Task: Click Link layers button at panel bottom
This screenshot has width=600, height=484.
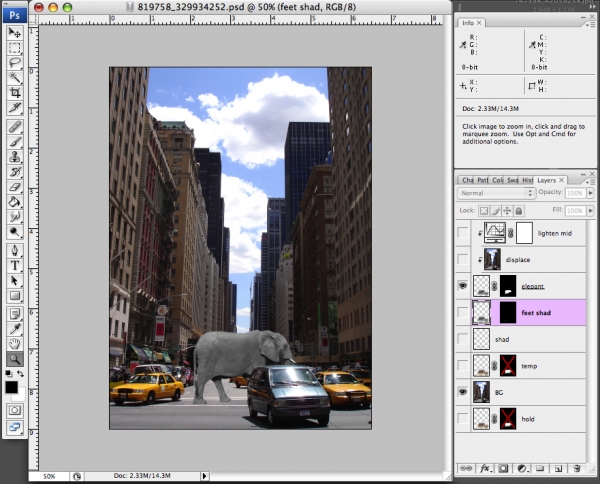Action: [x=466, y=468]
